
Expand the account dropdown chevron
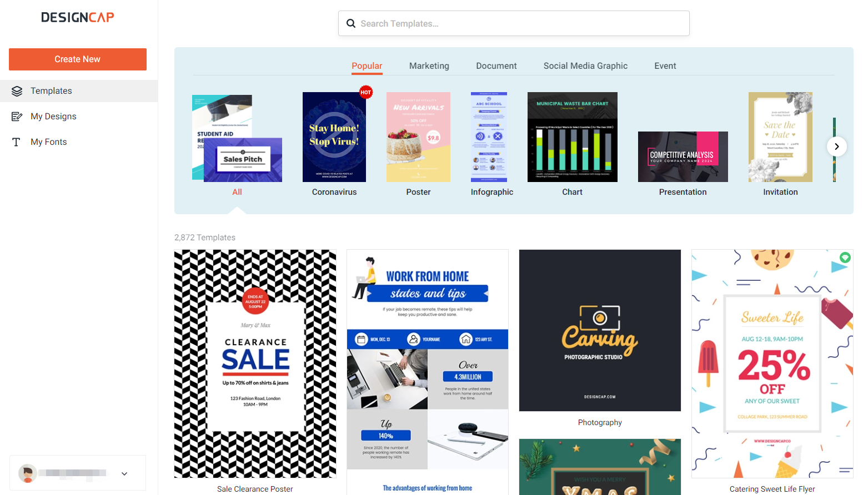[x=124, y=473]
